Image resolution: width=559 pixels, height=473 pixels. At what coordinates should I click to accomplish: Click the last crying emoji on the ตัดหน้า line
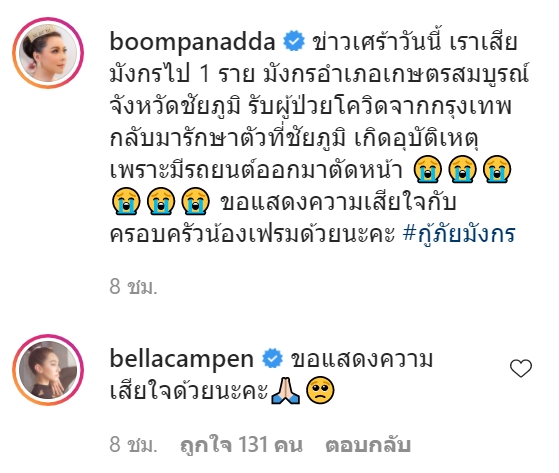(x=497, y=169)
